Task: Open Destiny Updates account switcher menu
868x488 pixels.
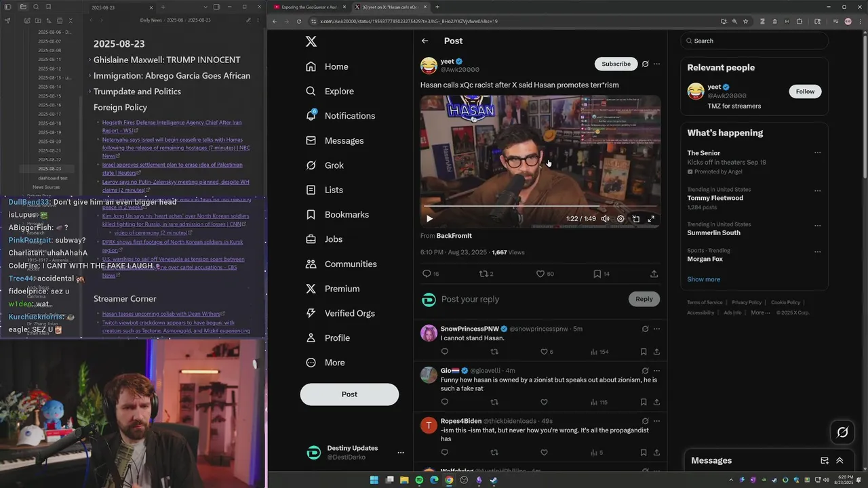Action: (x=401, y=453)
